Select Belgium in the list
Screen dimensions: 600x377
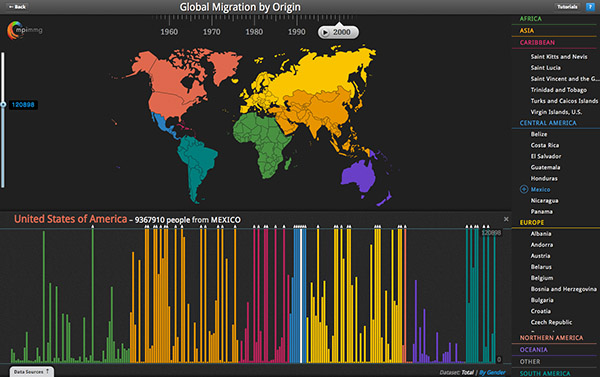tap(542, 278)
